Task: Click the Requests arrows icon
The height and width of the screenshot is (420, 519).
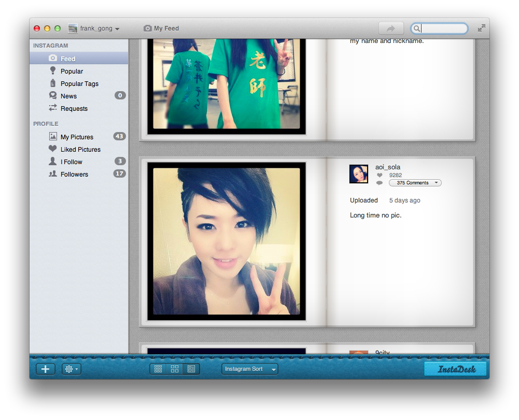Action: (x=53, y=108)
